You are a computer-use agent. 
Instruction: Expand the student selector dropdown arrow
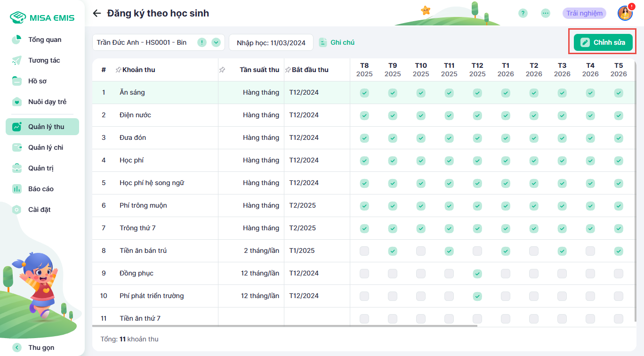tap(216, 42)
